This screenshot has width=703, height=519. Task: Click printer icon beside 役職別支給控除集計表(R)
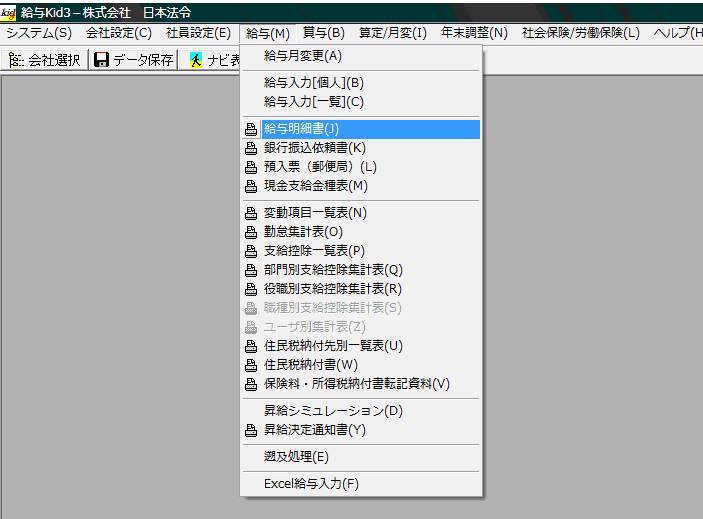coord(251,289)
